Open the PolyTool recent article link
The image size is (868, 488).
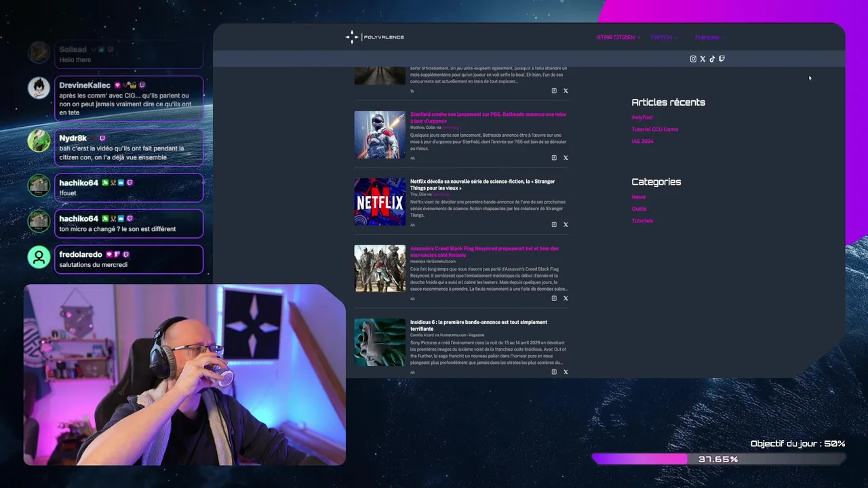tap(642, 117)
